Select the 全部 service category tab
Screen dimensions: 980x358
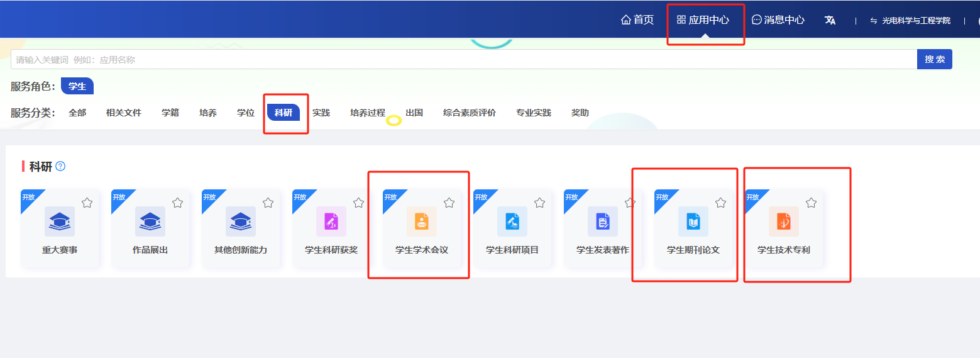pos(77,113)
